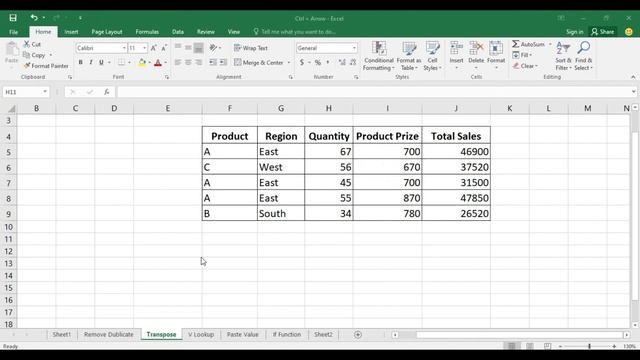Click the Clear eraser button
This screenshot has width=640, height=360.
525,66
